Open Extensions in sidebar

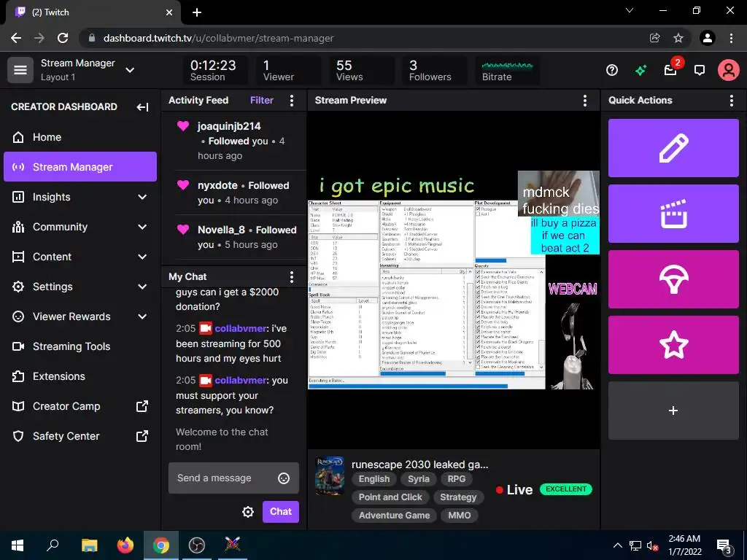[x=80, y=376]
